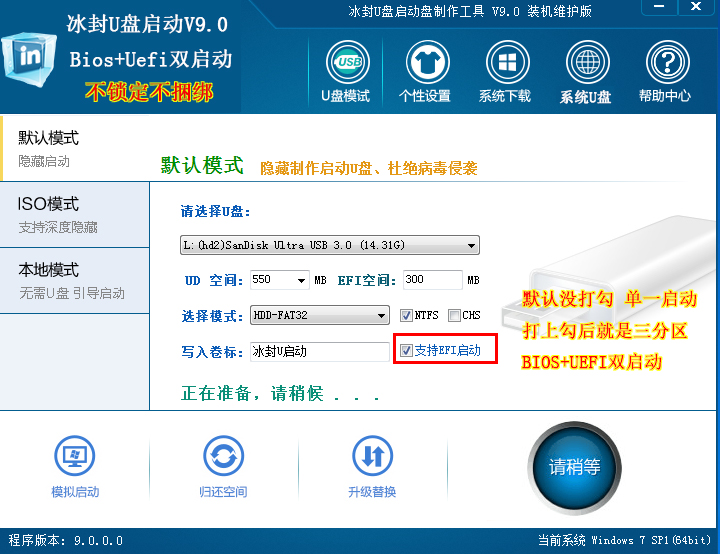Click the 归还空间 refresh icon
The image size is (720, 554).
click(223, 456)
